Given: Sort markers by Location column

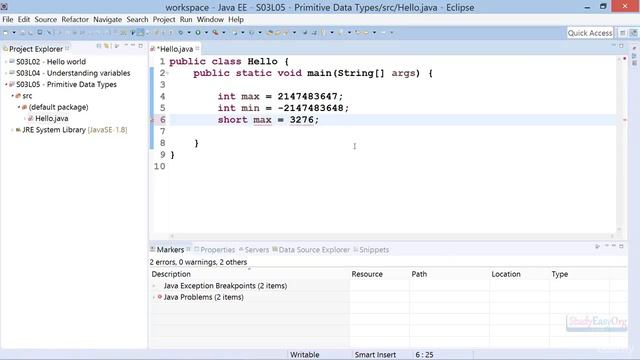Looking at the screenshot, I should pyautogui.click(x=519, y=274).
